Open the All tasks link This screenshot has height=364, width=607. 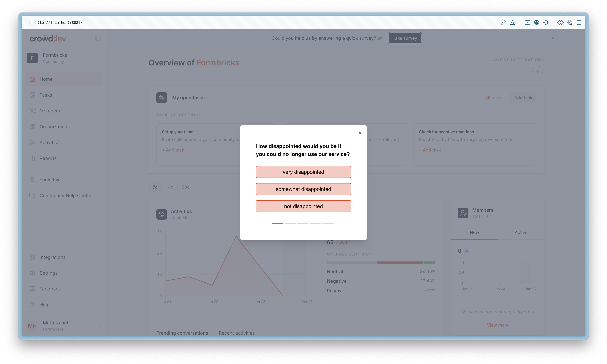pyautogui.click(x=493, y=98)
